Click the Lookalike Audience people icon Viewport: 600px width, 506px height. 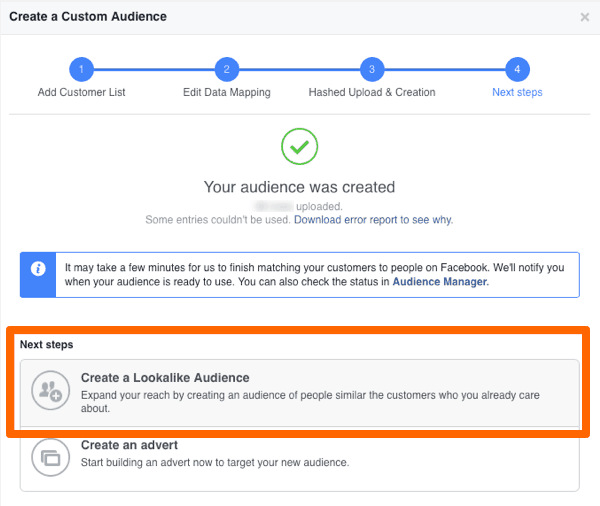click(47, 392)
